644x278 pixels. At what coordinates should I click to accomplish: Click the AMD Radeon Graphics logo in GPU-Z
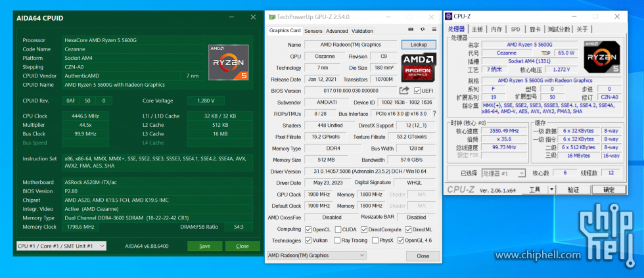point(419,66)
